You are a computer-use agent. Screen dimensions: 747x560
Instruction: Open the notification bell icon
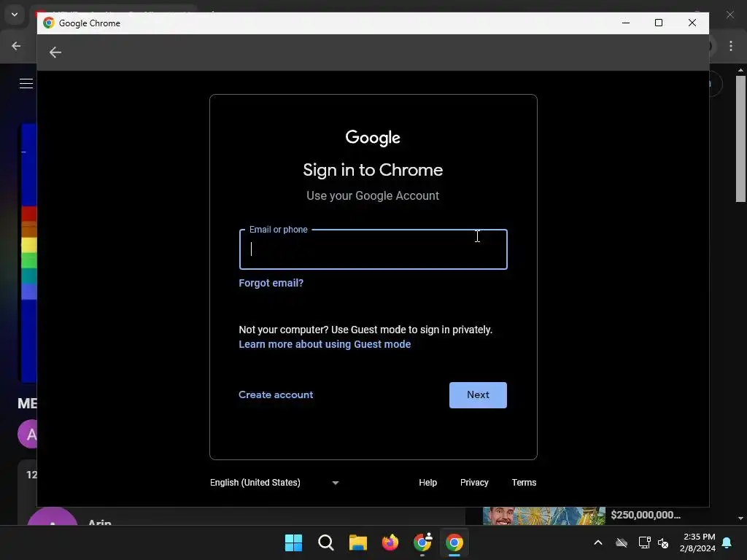[x=727, y=542]
